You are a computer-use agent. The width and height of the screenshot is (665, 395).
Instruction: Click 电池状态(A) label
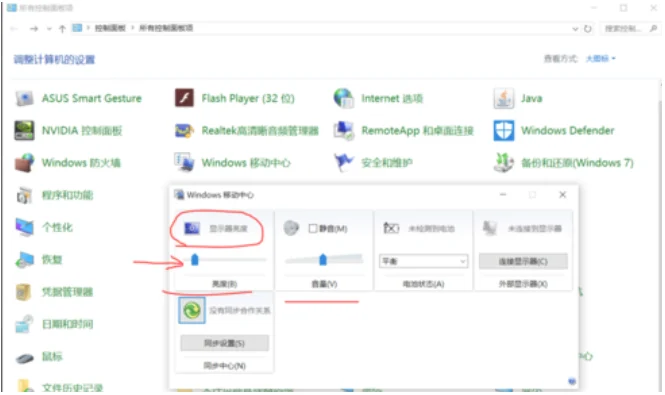(x=423, y=284)
